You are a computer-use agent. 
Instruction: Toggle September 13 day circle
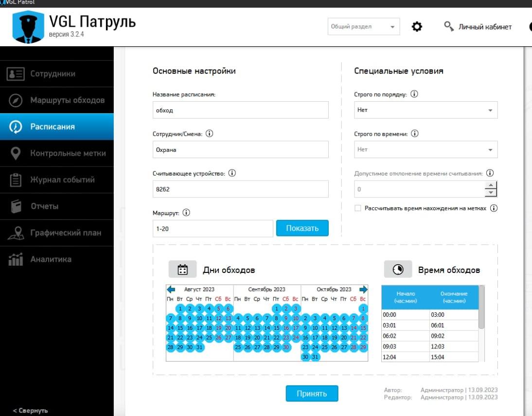click(x=257, y=328)
